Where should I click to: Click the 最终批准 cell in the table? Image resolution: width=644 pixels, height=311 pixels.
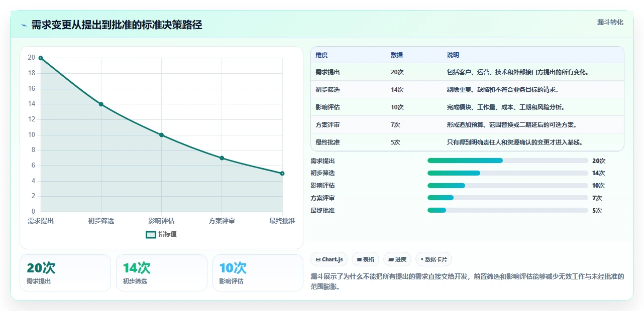pyautogui.click(x=328, y=142)
